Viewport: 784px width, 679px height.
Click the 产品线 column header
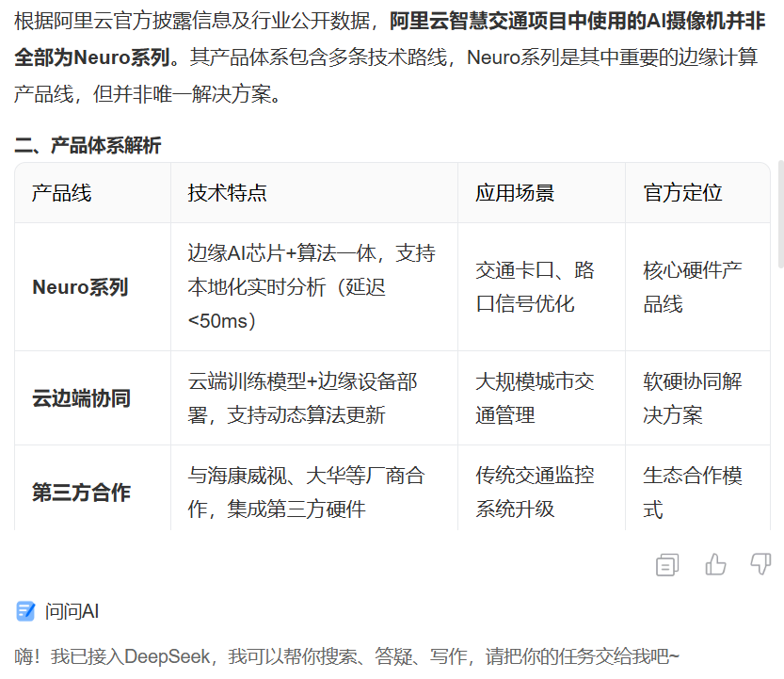(x=92, y=193)
